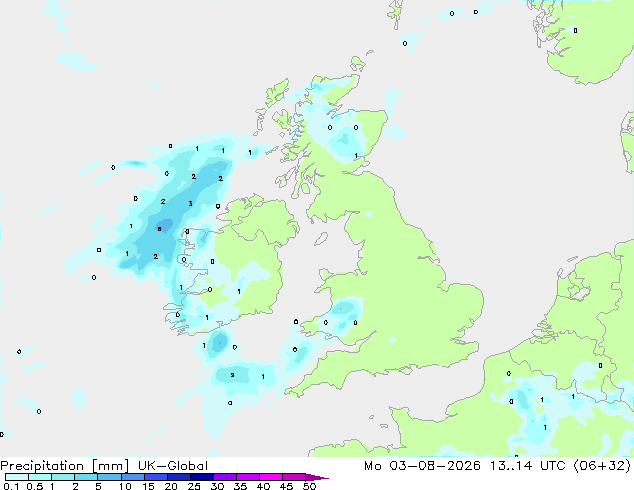
Task: Click the 'Mo 03-08-2026' date text
Action: (x=423, y=466)
